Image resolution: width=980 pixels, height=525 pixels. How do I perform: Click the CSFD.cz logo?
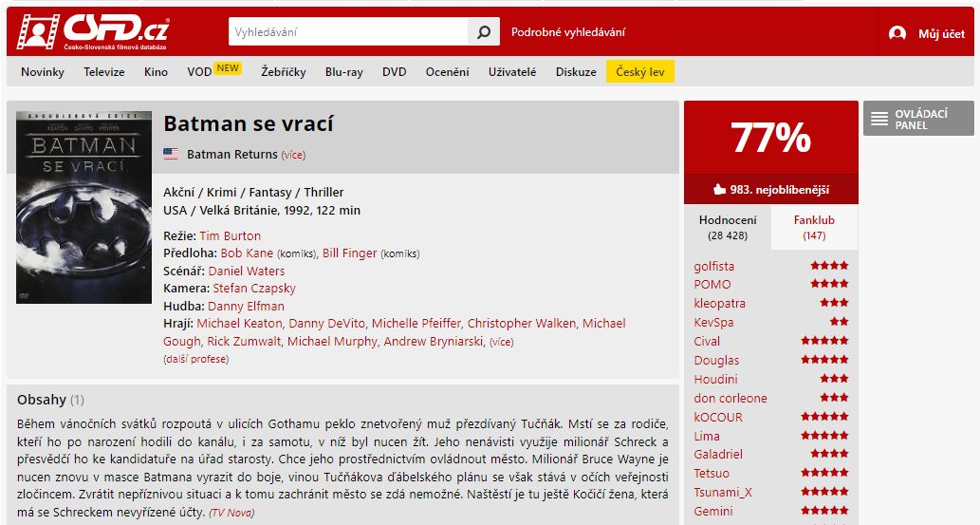click(x=93, y=31)
